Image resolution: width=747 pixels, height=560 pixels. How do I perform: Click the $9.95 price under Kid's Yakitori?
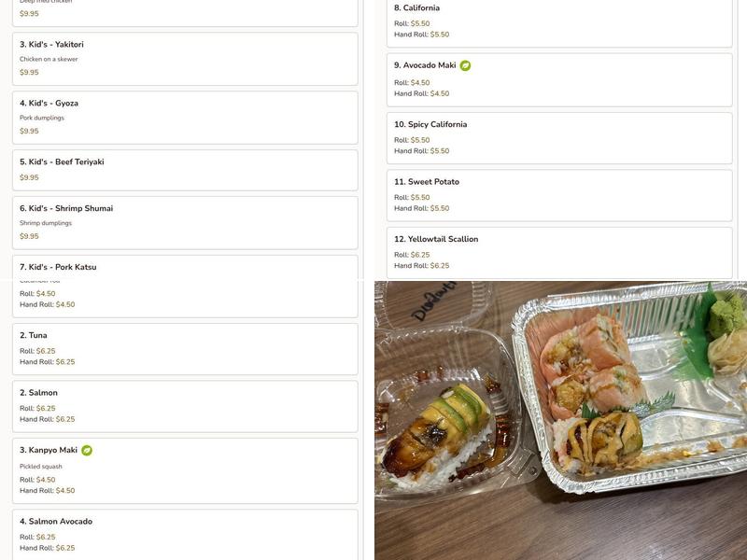coord(29,73)
